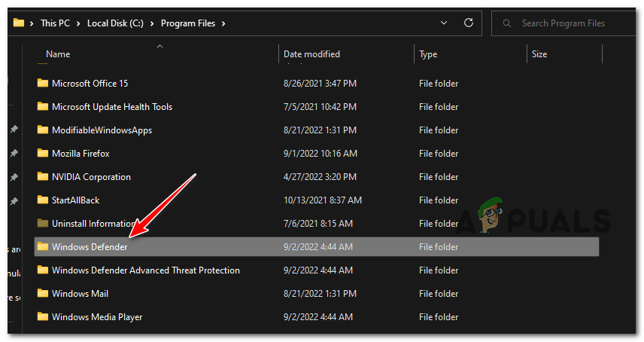This screenshot has width=644, height=342.
Task: Sort files by Date modified header
Action: (311, 54)
